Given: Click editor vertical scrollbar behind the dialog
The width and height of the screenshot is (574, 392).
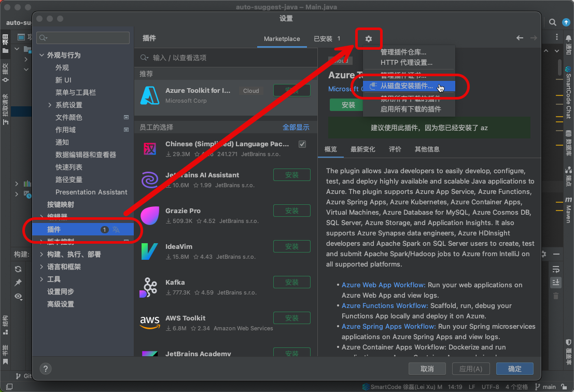Looking at the screenshot, I should (559, 68).
